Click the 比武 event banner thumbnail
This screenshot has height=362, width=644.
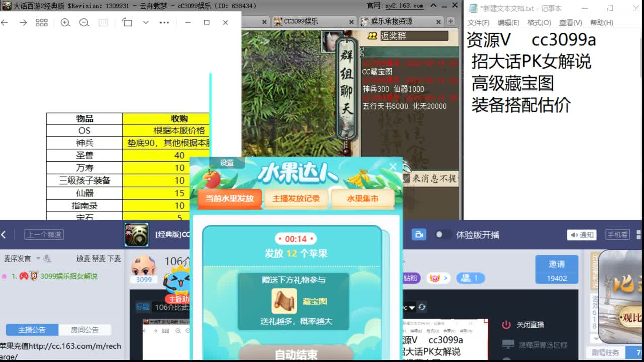620,297
